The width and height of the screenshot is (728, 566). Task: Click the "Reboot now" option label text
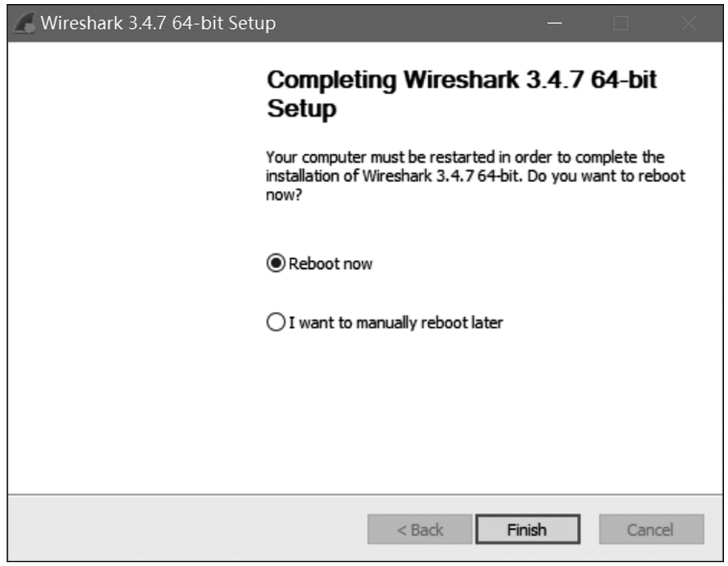coord(330,264)
